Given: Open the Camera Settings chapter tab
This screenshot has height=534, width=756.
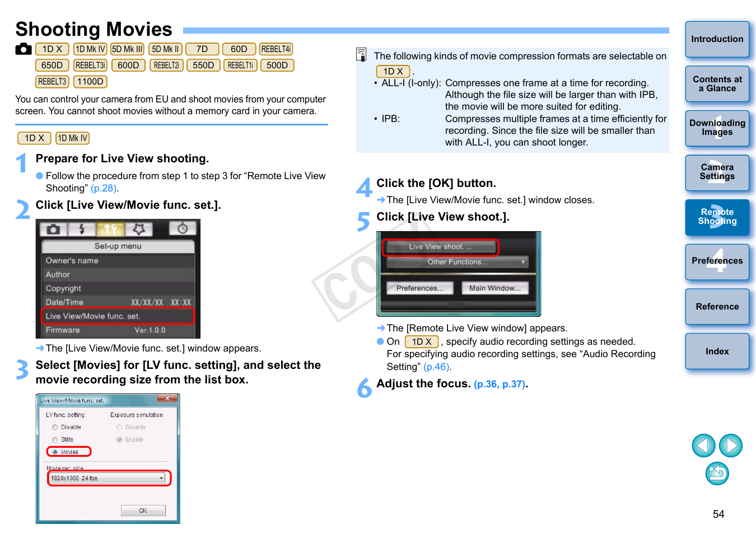Looking at the screenshot, I should click(717, 172).
